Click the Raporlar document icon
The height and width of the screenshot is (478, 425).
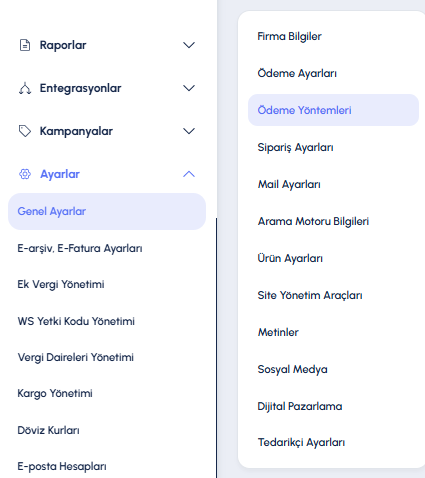coord(25,45)
